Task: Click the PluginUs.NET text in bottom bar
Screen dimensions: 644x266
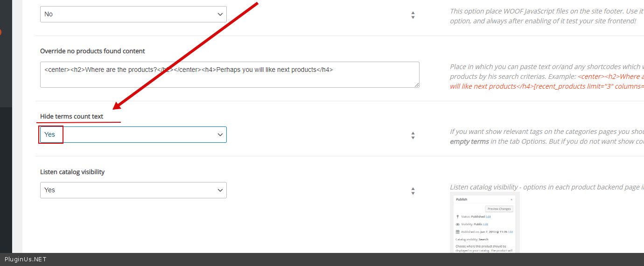Action: (26, 259)
